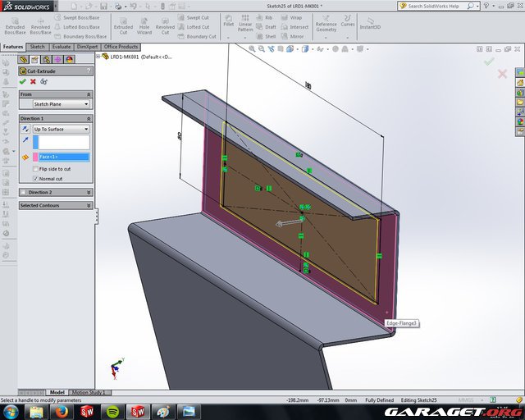
Task: Switch to the Evaluate tab
Action: [62, 47]
